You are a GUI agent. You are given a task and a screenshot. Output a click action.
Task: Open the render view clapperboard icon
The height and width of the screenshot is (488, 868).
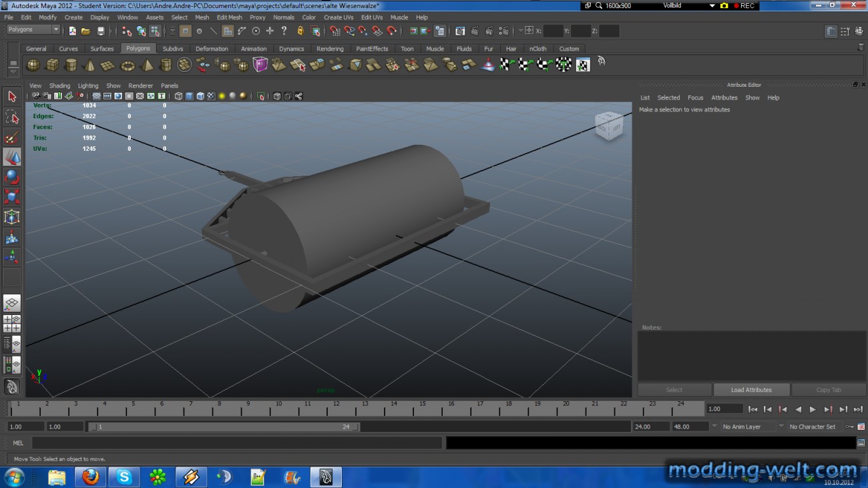tap(460, 31)
